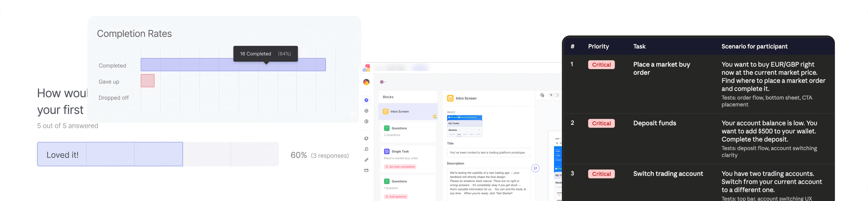868x201 pixels.
Task: Select the Questions block with 2 Questions
Action: tap(408, 132)
